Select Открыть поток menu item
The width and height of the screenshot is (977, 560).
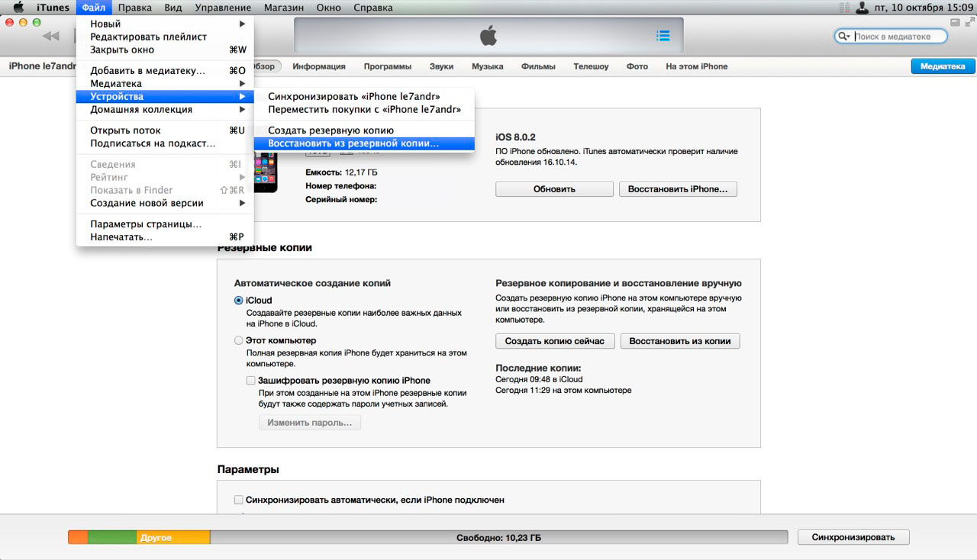coord(165,130)
